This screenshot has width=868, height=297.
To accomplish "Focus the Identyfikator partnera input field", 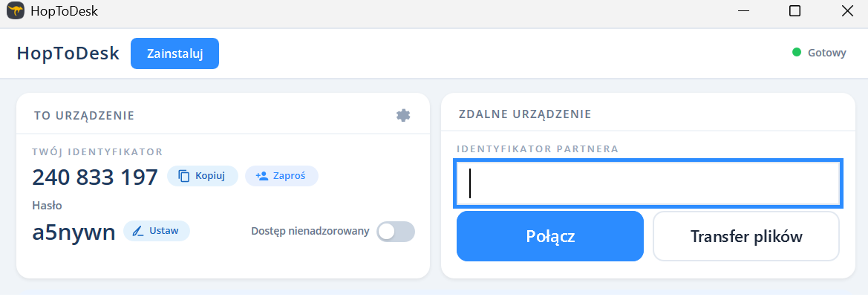I will [x=647, y=183].
